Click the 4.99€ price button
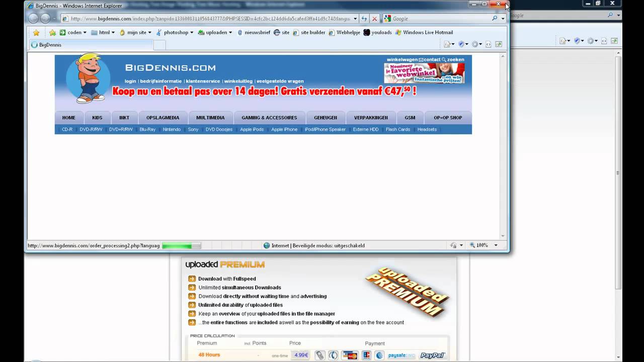 coord(301,355)
